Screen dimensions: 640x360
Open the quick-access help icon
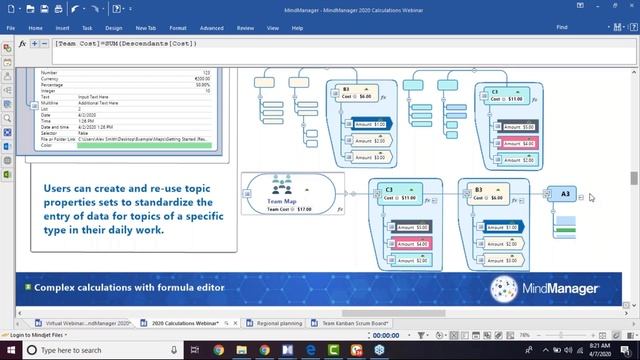click(117, 9)
